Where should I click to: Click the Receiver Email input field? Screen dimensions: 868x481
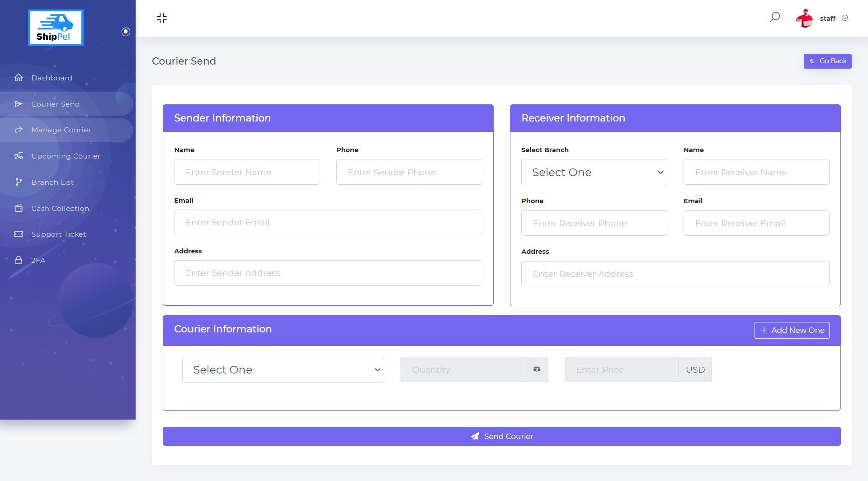(x=756, y=223)
